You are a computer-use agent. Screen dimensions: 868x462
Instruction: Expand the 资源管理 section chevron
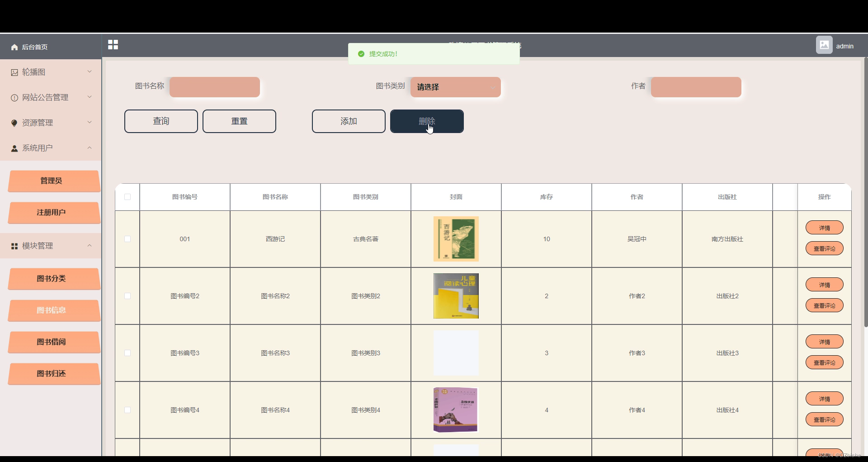tap(90, 122)
